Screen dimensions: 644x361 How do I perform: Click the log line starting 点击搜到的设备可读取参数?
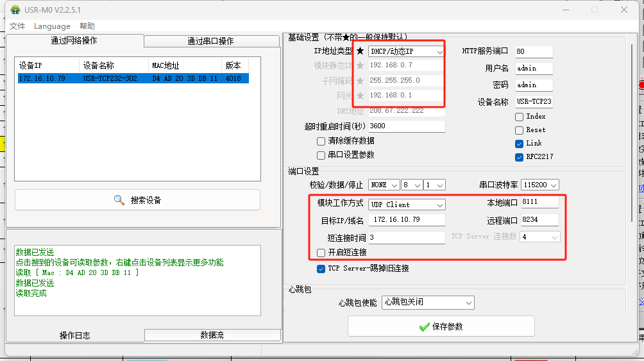point(119,262)
